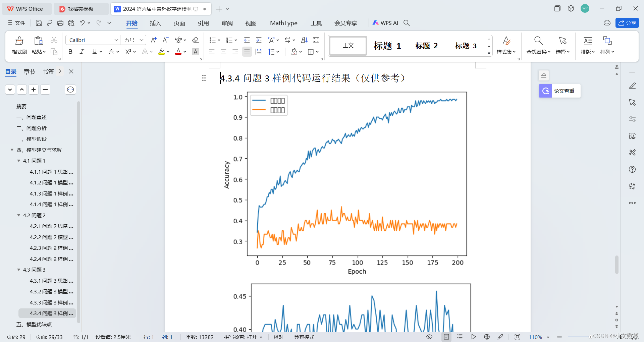
Task: Click the Undo arrow icon
Action: (x=82, y=23)
